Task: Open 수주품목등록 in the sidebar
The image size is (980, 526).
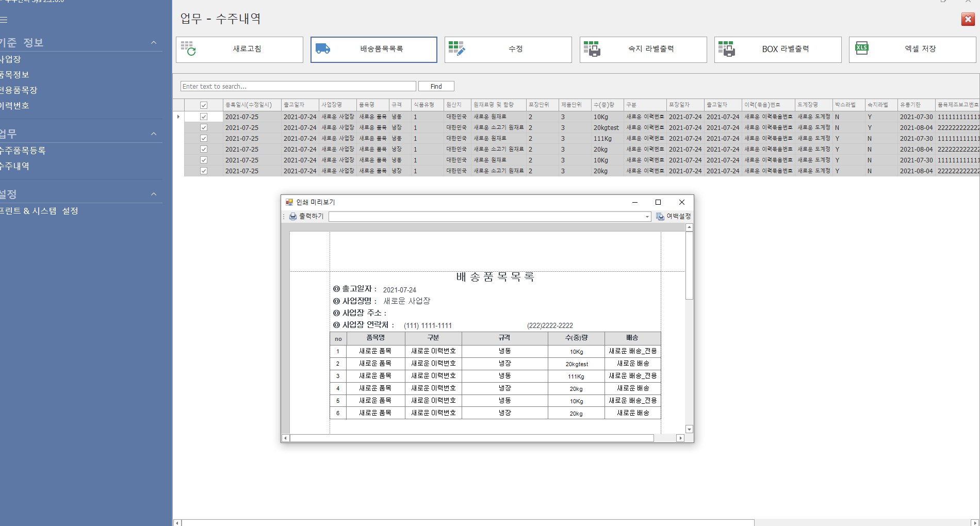Action: point(23,151)
